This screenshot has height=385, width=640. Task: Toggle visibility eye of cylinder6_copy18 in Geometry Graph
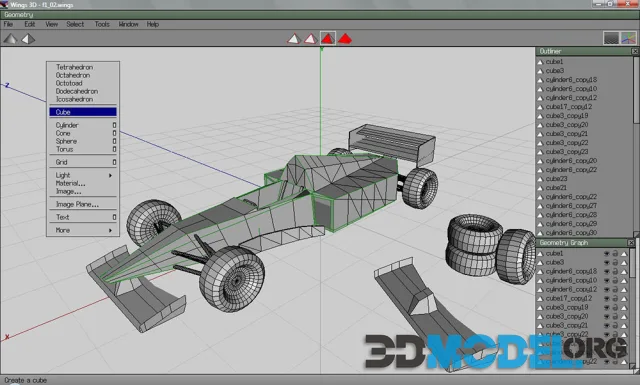[x=607, y=272]
